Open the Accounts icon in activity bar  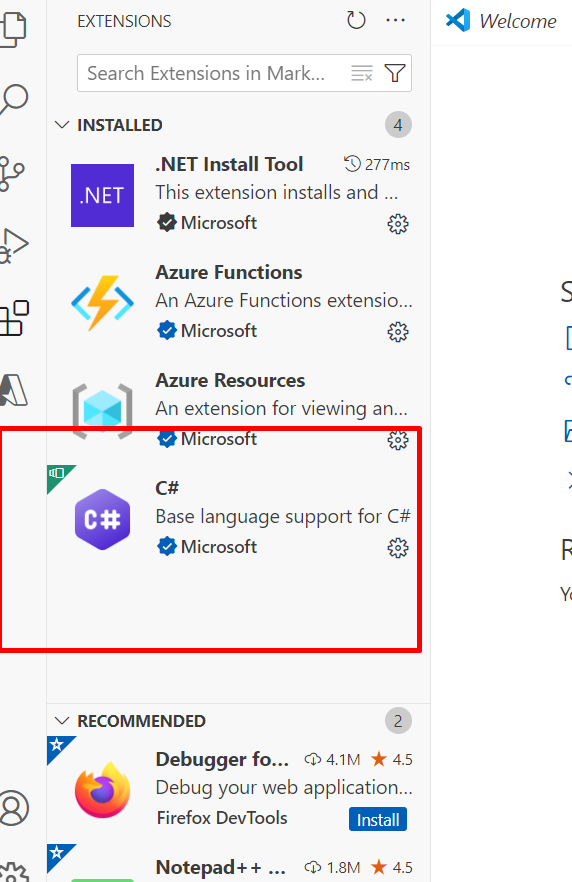click(14, 808)
